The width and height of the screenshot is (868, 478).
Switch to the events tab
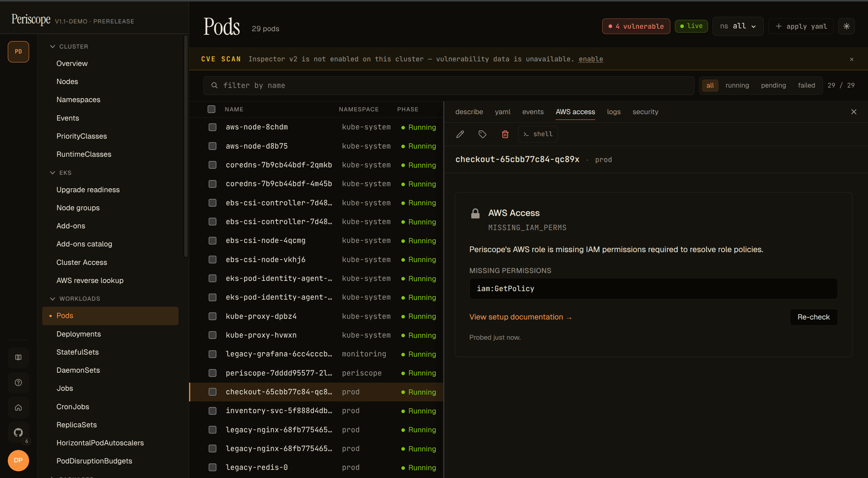(533, 112)
